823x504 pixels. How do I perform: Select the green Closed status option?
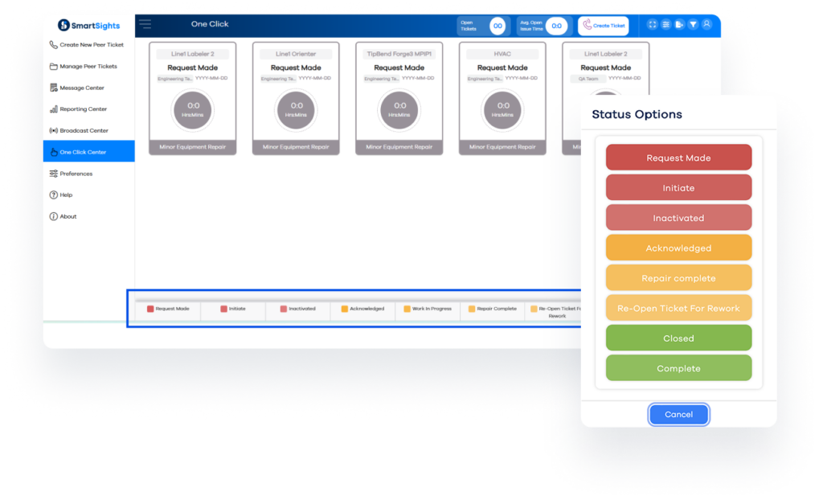[678, 338]
